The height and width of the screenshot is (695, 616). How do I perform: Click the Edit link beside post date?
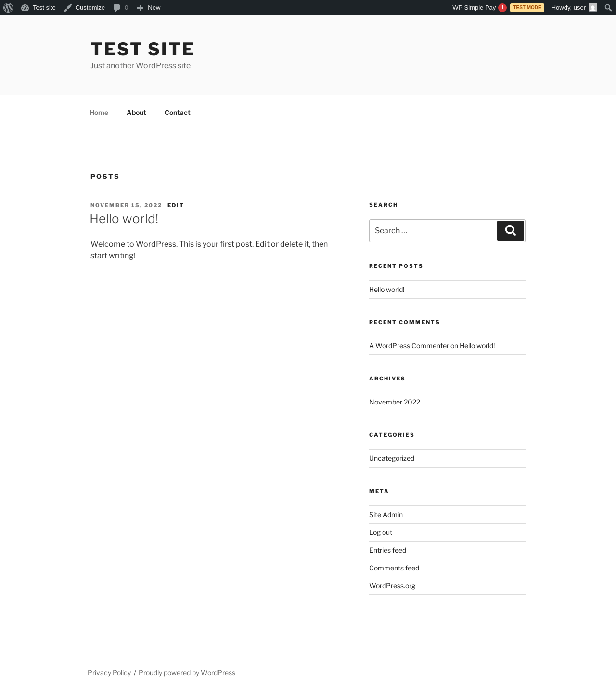click(x=175, y=205)
